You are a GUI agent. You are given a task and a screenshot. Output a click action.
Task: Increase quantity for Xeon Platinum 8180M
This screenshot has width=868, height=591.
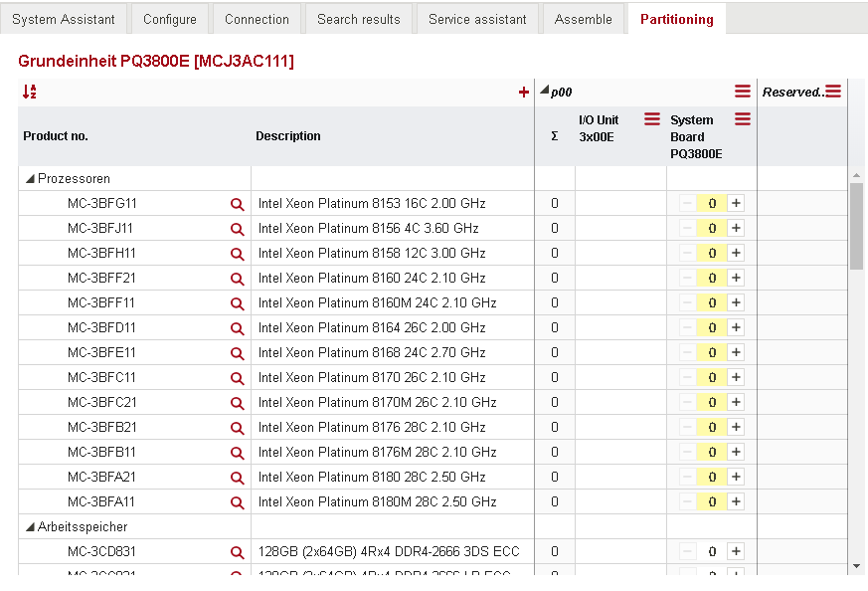click(736, 502)
